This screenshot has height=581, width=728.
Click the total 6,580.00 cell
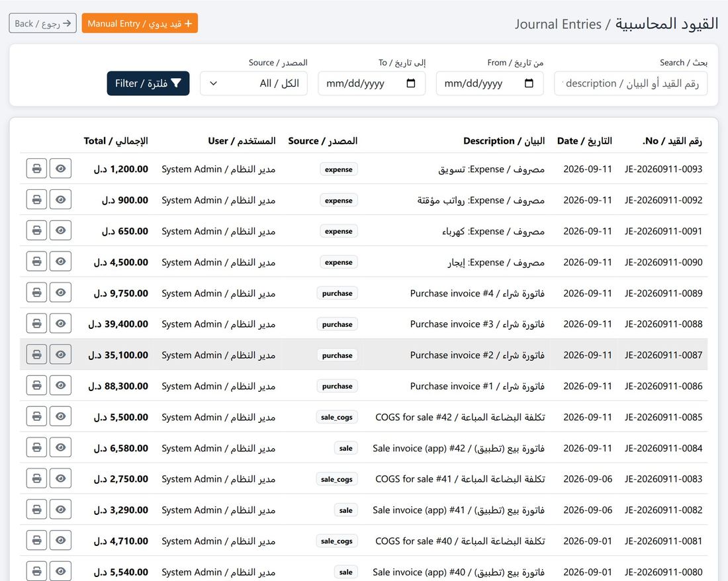tap(121, 448)
